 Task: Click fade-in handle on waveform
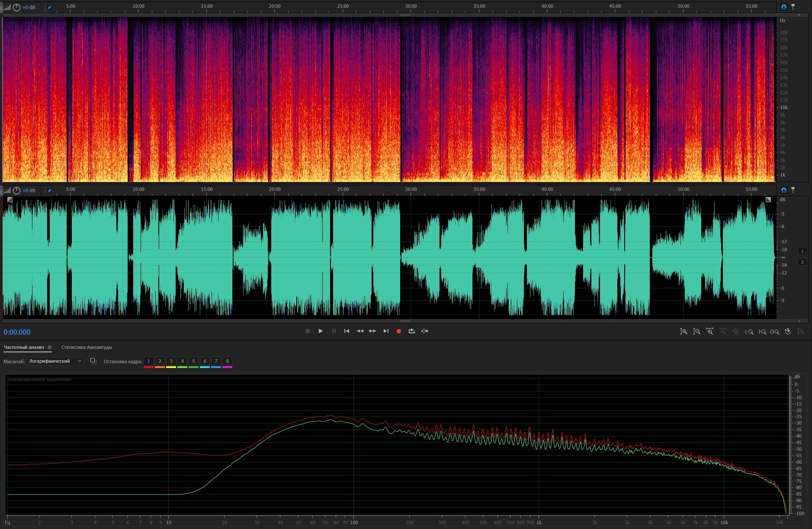tap(10, 200)
